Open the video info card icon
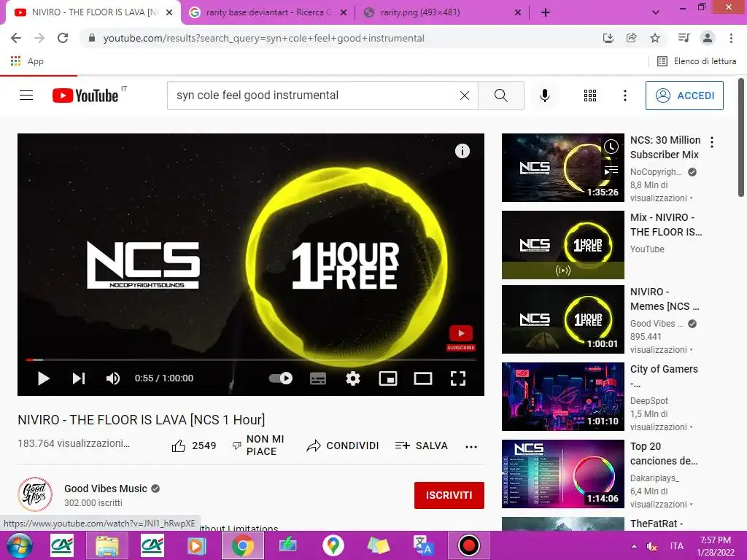 coord(462,151)
